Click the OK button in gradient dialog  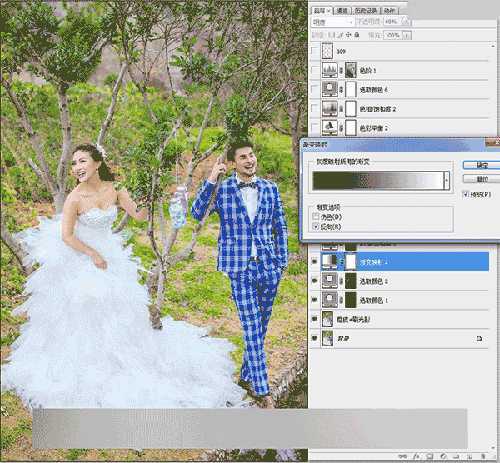(481, 165)
